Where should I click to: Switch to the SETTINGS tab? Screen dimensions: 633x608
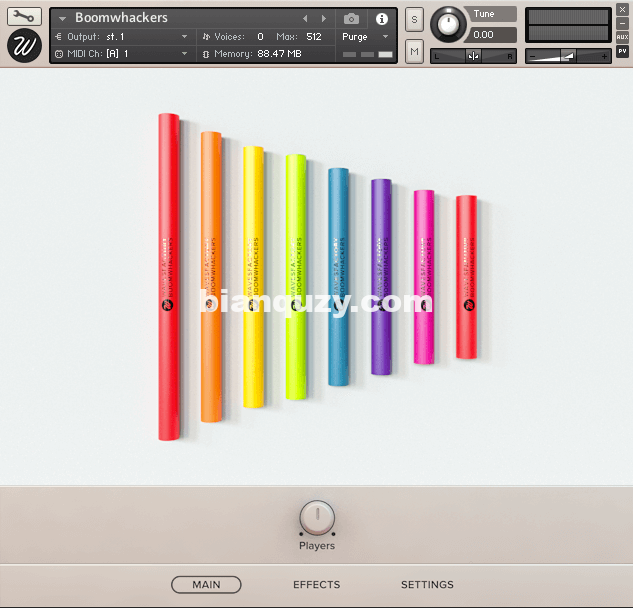[427, 585]
